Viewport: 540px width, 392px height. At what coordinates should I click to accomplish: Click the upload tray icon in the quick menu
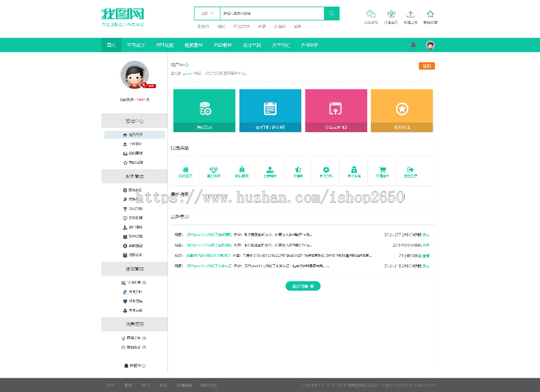270,171
